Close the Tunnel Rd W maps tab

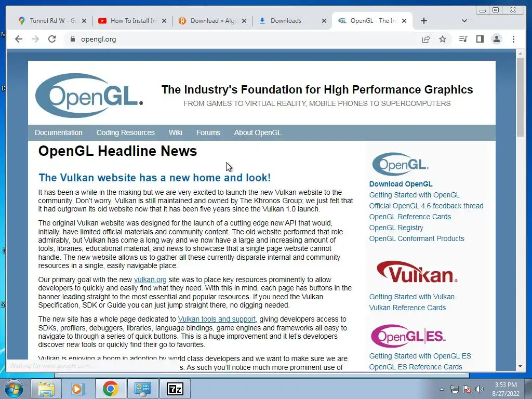(x=84, y=21)
